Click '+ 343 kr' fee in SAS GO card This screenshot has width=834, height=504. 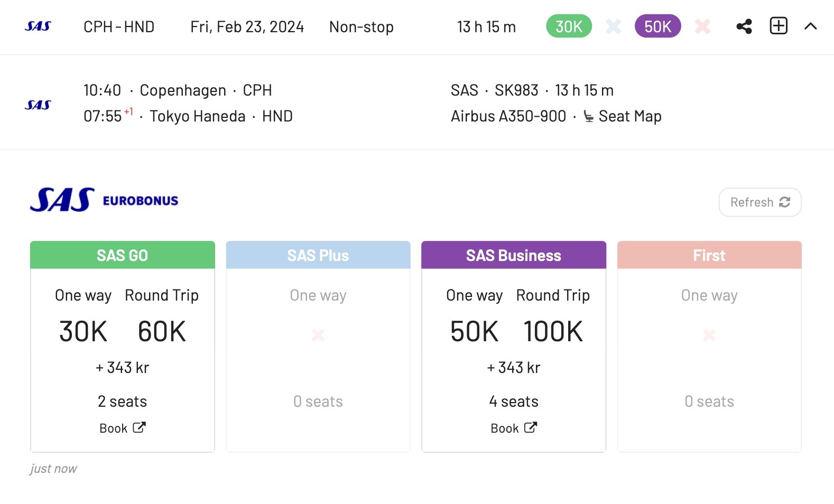[123, 368]
